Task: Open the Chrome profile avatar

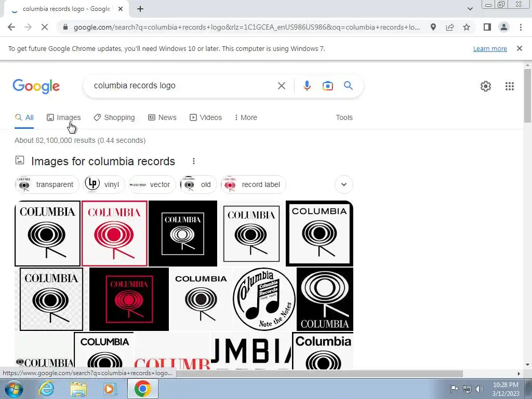Action: pos(504,27)
